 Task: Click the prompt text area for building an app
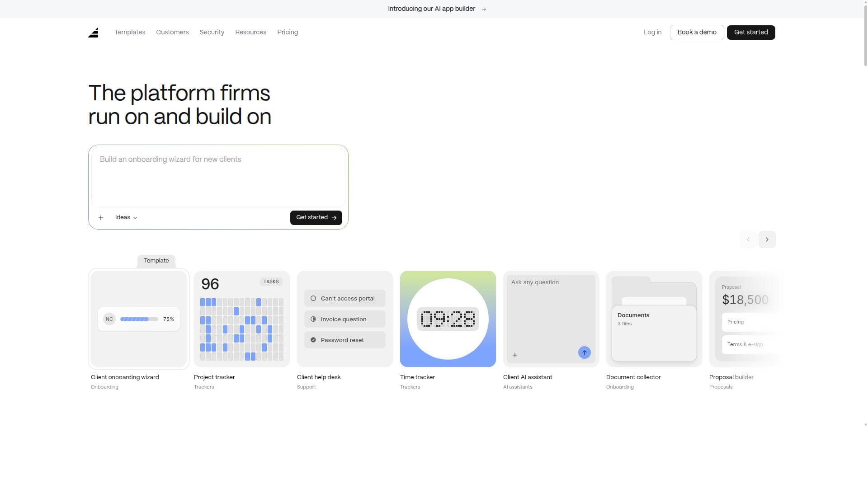(218, 177)
